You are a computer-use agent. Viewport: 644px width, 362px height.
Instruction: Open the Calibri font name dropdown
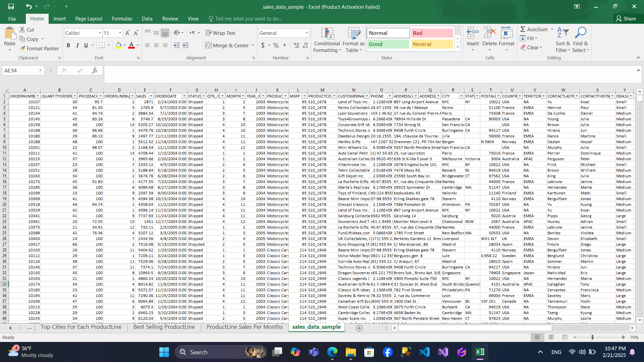coord(100,33)
